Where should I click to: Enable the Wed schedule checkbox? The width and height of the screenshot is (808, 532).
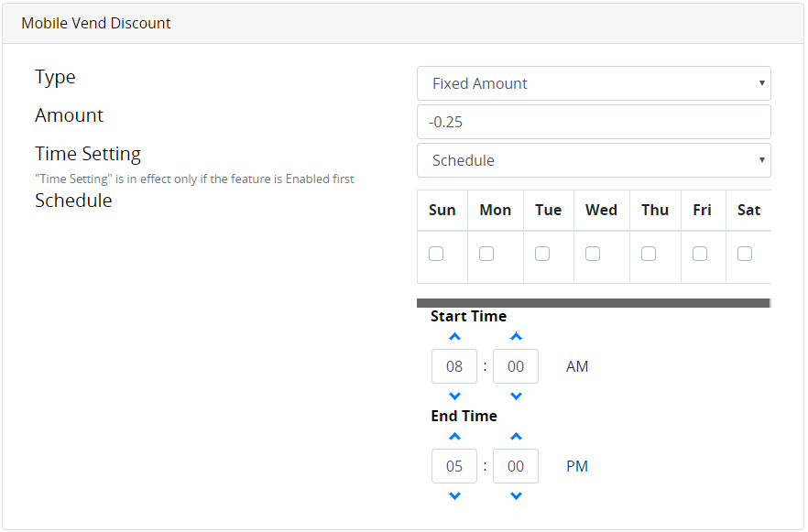[x=593, y=254]
